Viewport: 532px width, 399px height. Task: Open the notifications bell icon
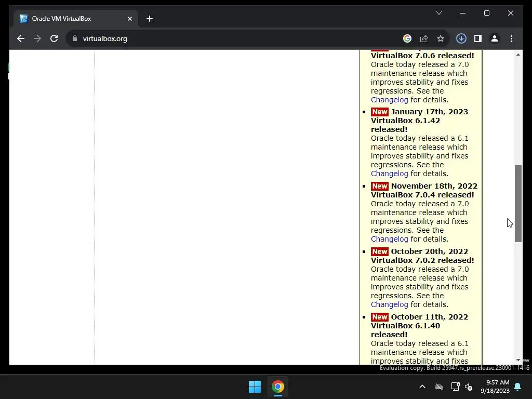518,387
